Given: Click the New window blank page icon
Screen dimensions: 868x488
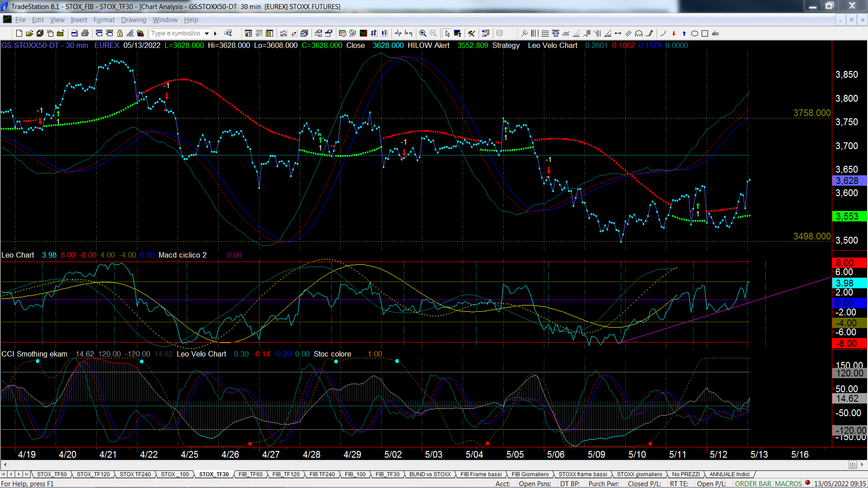Looking at the screenshot, I should pyautogui.click(x=19, y=33).
